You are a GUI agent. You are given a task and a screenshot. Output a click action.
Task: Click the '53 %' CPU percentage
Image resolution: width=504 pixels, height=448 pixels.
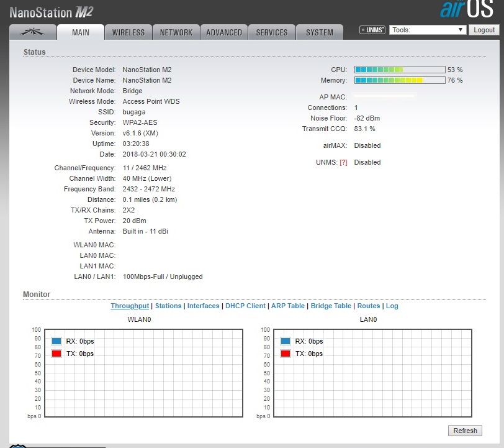click(455, 70)
